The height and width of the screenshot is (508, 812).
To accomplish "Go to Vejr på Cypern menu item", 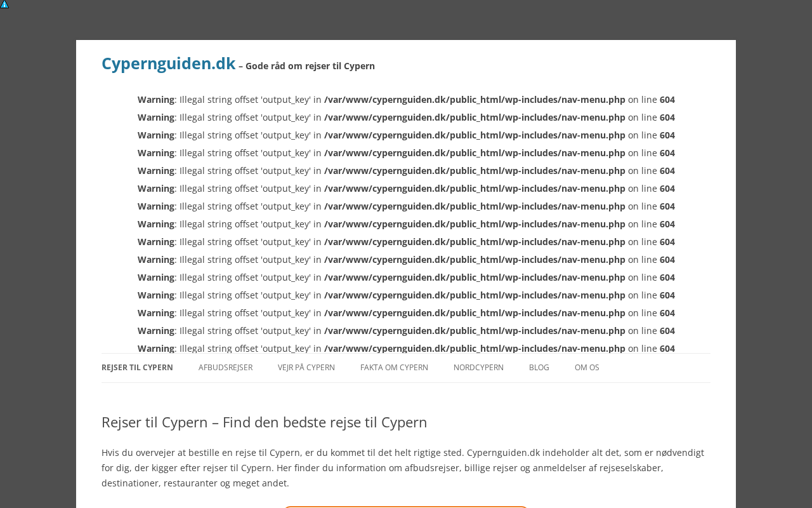I will (306, 368).
